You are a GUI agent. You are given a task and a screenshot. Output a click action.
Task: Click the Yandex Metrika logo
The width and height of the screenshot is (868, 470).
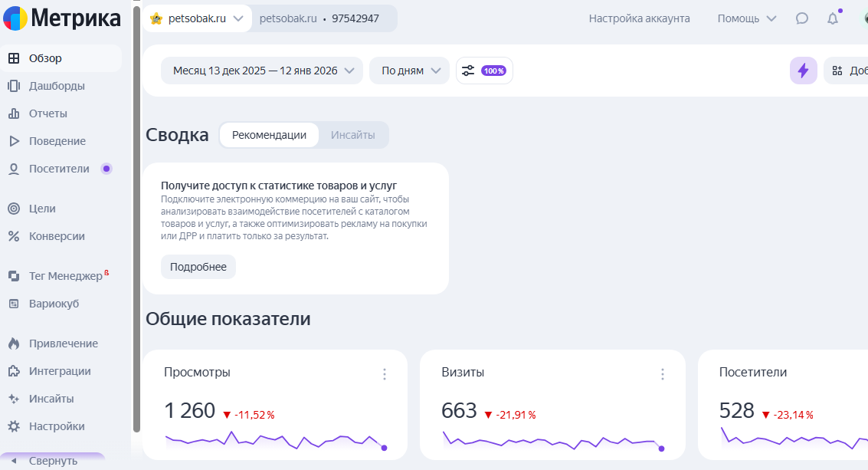[x=61, y=18]
